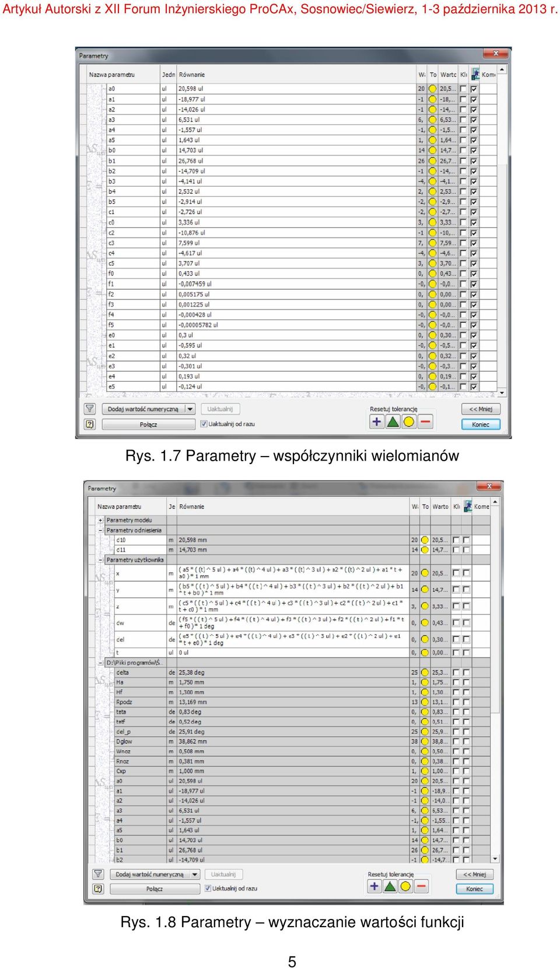The height and width of the screenshot is (968, 560).
Task: Click green triangle tolerance icon in Rys. 1.8 dialog
Action: 390,886
